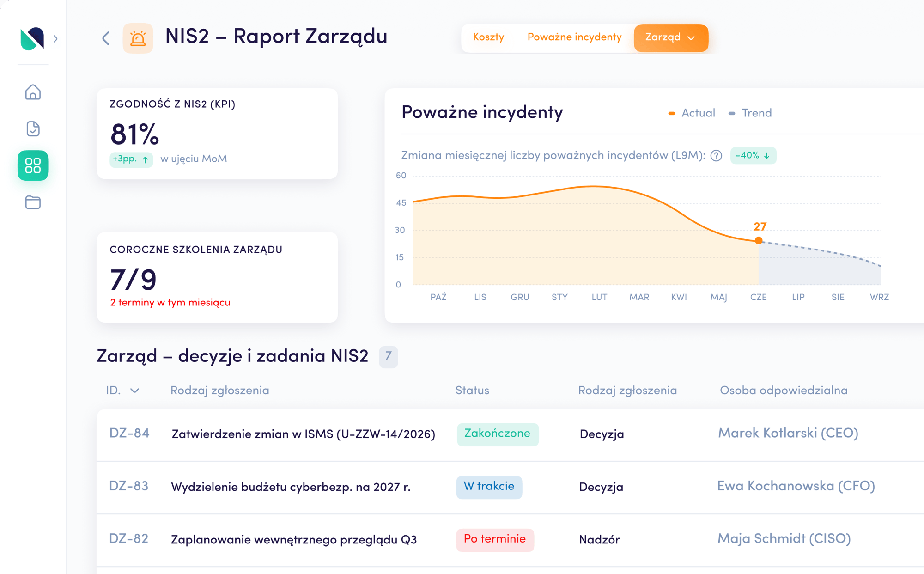Click Osoba odpowiedzialna column header
Screen dimensions: 924x574
click(784, 391)
